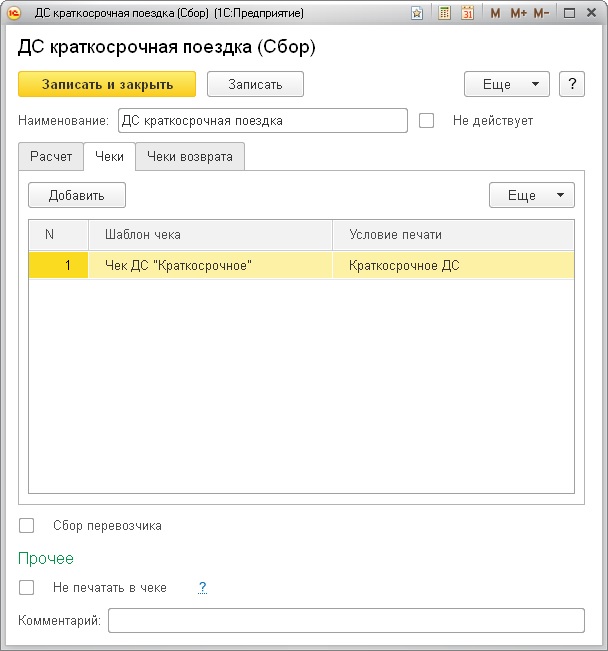The height and width of the screenshot is (651, 608).
Task: Click the hint link next to "Не печатать в чеке"
Action: (202, 588)
